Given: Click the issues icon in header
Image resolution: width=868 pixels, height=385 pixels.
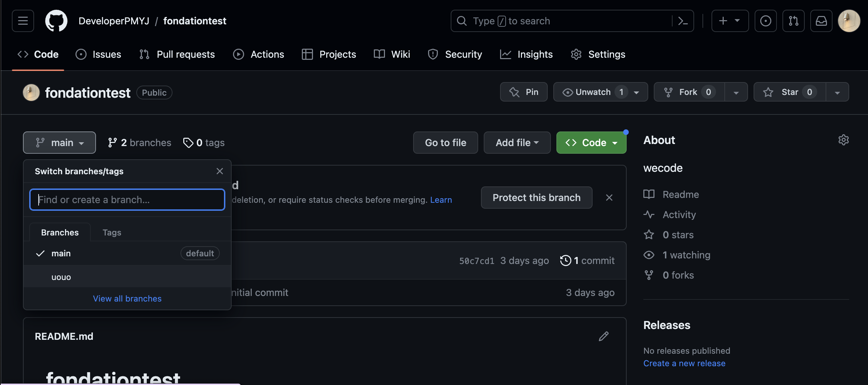Looking at the screenshot, I should pyautogui.click(x=765, y=21).
